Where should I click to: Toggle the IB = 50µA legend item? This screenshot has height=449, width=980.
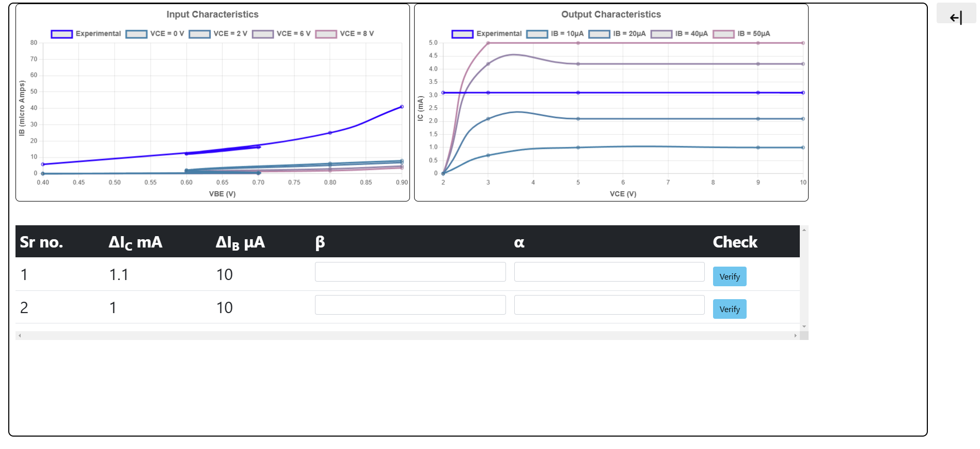point(741,34)
